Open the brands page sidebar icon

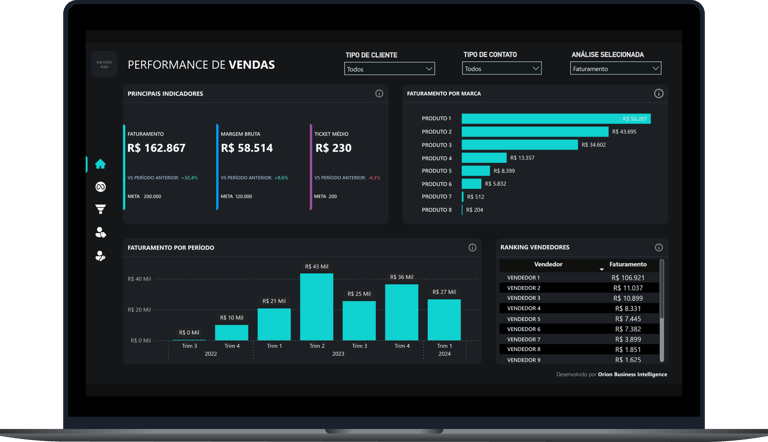pos(100,187)
